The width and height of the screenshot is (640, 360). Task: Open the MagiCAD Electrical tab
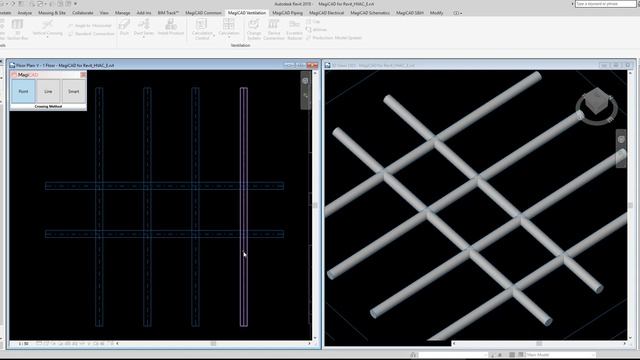click(x=327, y=13)
